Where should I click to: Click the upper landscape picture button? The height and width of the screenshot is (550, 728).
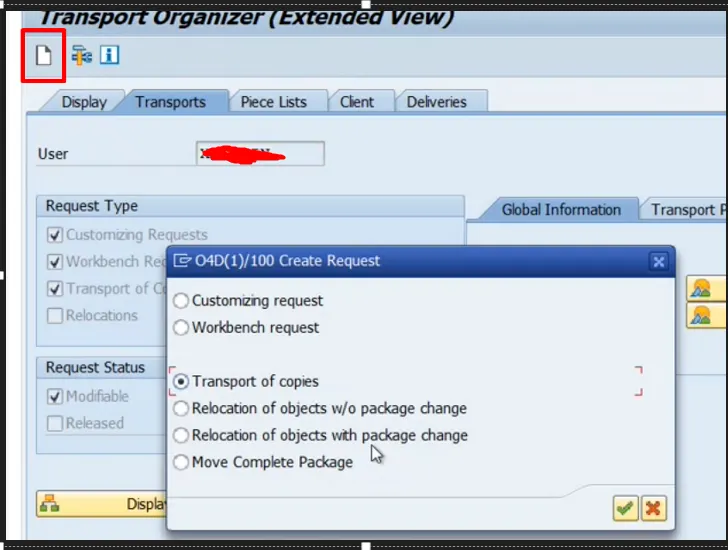tap(707, 289)
